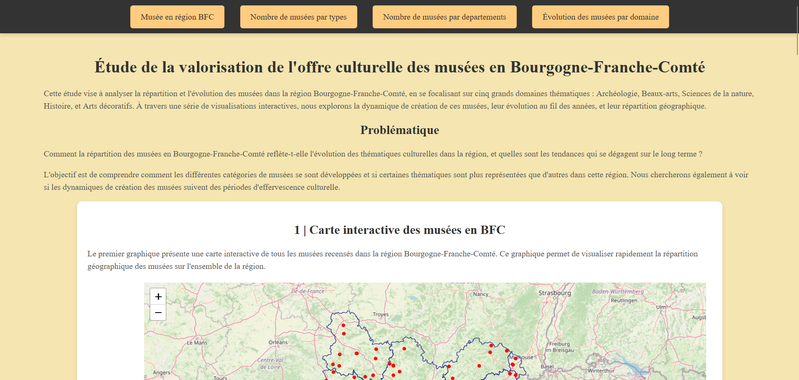Jump to Nombre de musées par departements
This screenshot has width=799, height=380.
click(444, 17)
